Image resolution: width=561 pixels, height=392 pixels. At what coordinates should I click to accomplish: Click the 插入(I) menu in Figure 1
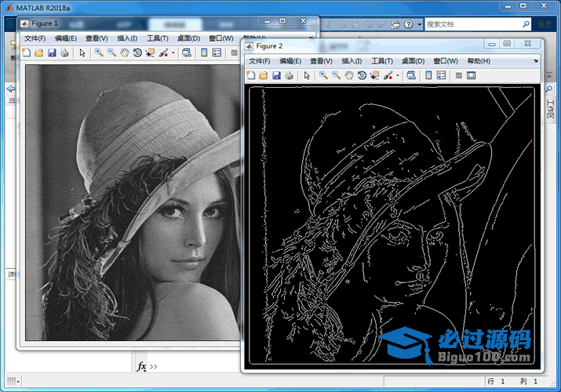(126, 38)
